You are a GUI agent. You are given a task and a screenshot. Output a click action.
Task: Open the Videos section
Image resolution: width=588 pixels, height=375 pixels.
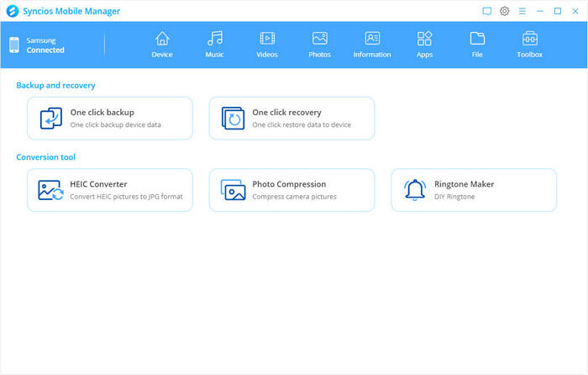pos(267,44)
